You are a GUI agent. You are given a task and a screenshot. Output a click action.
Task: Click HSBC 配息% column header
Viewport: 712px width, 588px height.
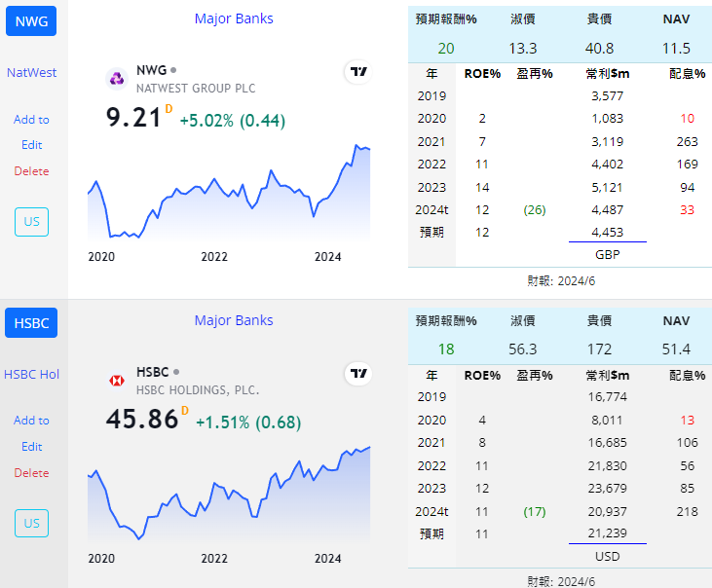(x=687, y=376)
